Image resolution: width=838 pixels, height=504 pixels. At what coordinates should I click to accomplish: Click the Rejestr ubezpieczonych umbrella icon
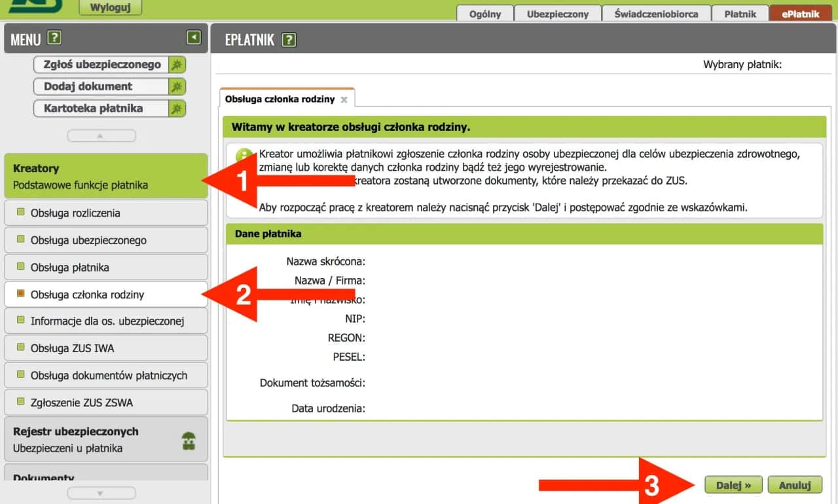point(189,441)
